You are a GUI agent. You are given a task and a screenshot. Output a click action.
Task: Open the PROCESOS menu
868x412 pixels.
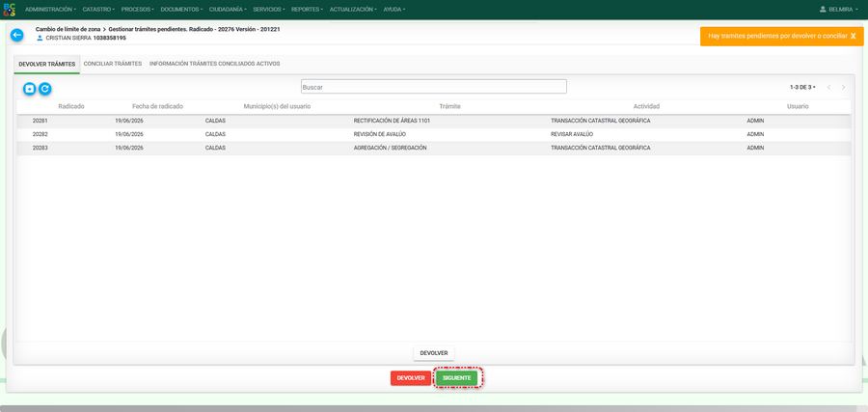[137, 10]
